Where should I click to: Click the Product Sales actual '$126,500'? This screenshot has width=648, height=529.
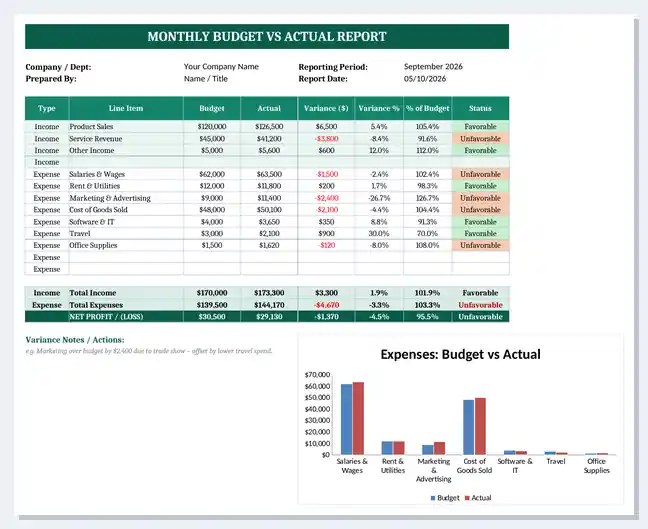click(x=269, y=126)
